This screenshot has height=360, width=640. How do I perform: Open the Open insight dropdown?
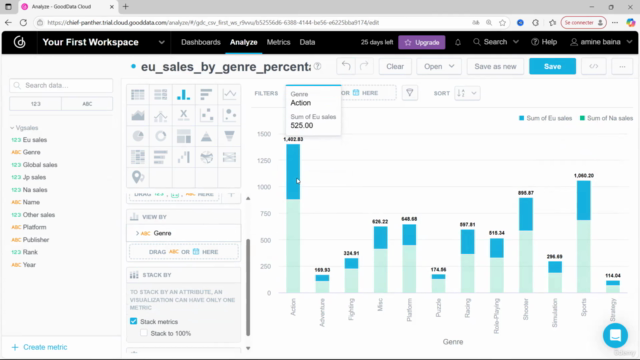439,67
